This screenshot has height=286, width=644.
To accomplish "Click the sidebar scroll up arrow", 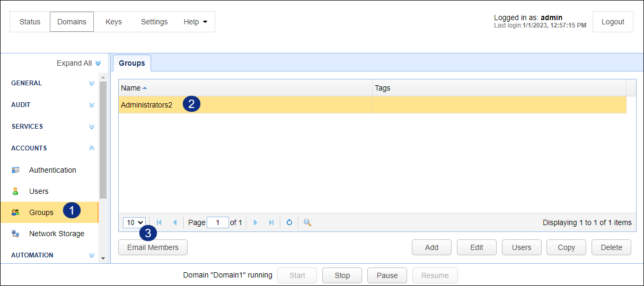I will click(x=103, y=77).
